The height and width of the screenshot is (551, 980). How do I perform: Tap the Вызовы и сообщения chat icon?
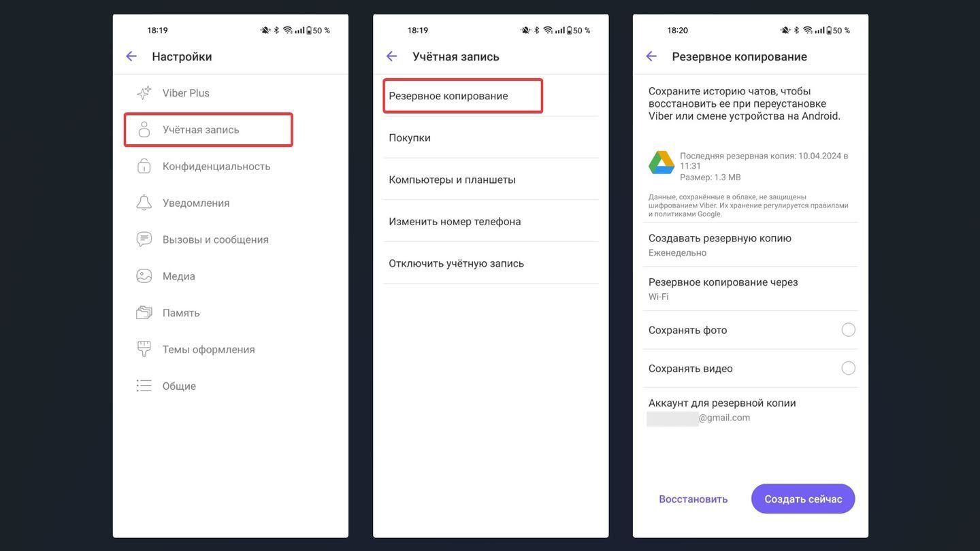(144, 239)
